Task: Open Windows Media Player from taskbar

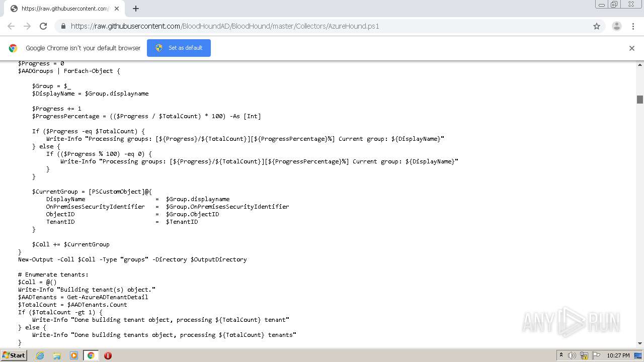Action: coord(74,355)
